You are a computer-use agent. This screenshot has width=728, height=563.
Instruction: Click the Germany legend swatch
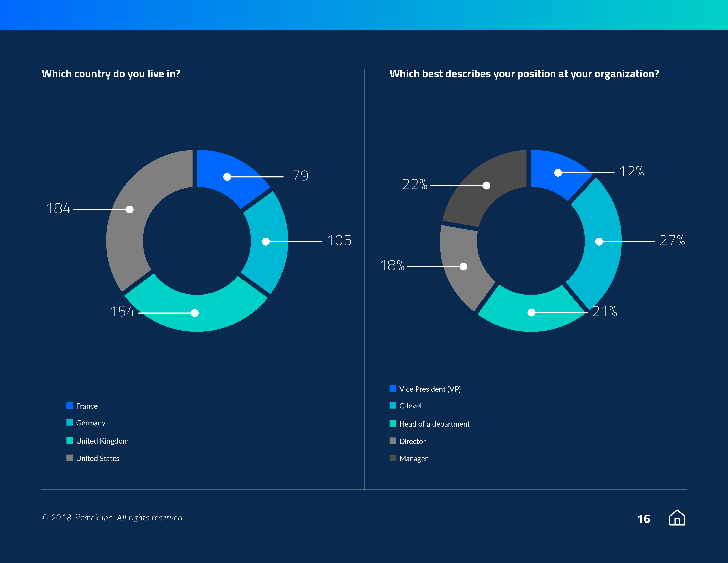tap(69, 423)
